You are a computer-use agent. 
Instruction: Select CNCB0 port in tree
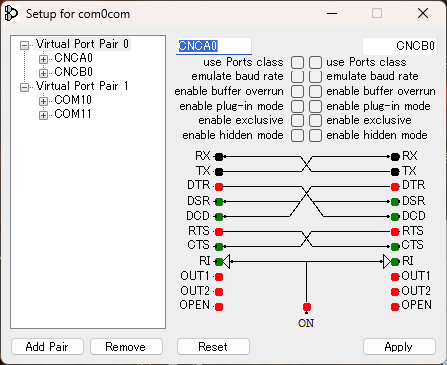click(73, 72)
